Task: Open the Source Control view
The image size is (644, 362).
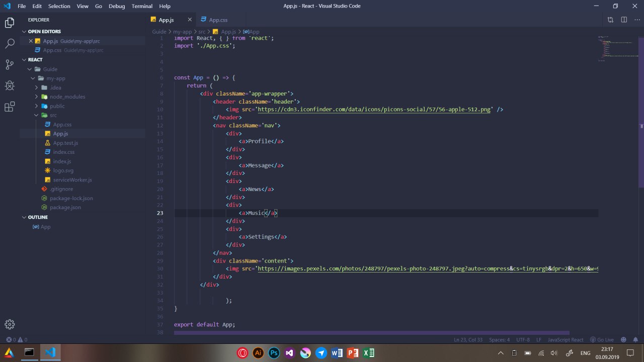Action: (10, 65)
